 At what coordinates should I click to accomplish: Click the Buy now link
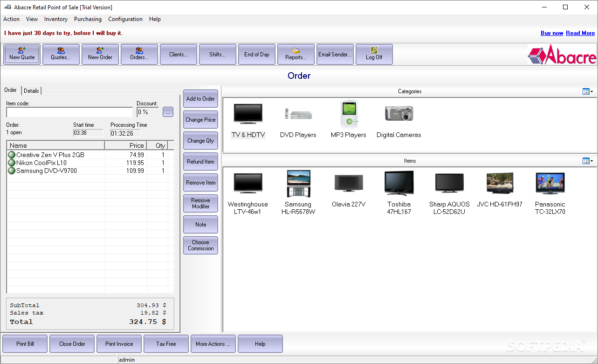(552, 33)
